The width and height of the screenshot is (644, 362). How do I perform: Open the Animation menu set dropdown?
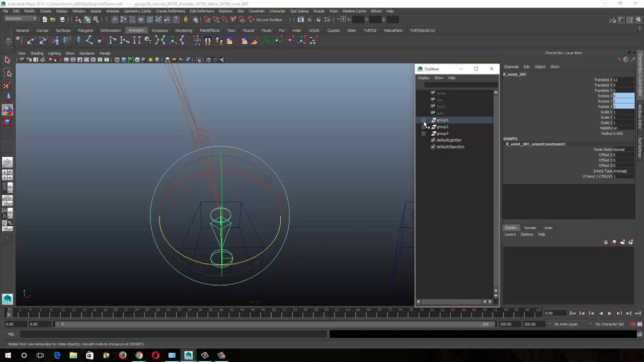click(x=21, y=19)
